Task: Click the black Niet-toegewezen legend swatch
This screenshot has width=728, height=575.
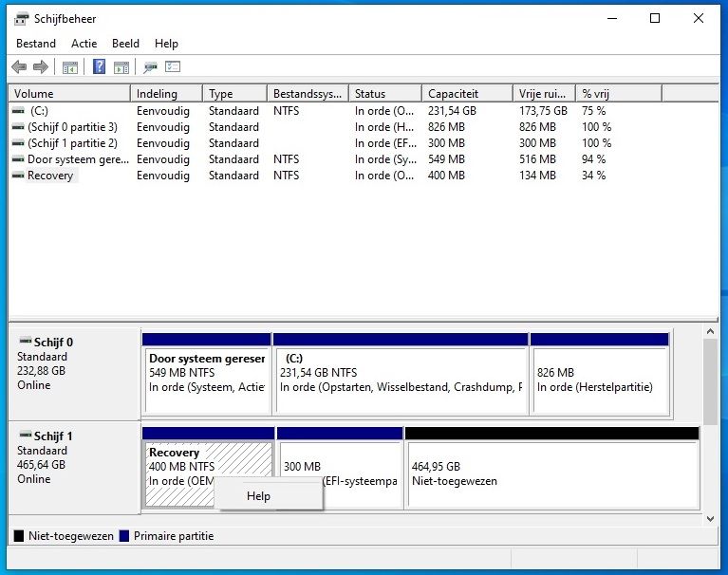Action: (x=19, y=536)
